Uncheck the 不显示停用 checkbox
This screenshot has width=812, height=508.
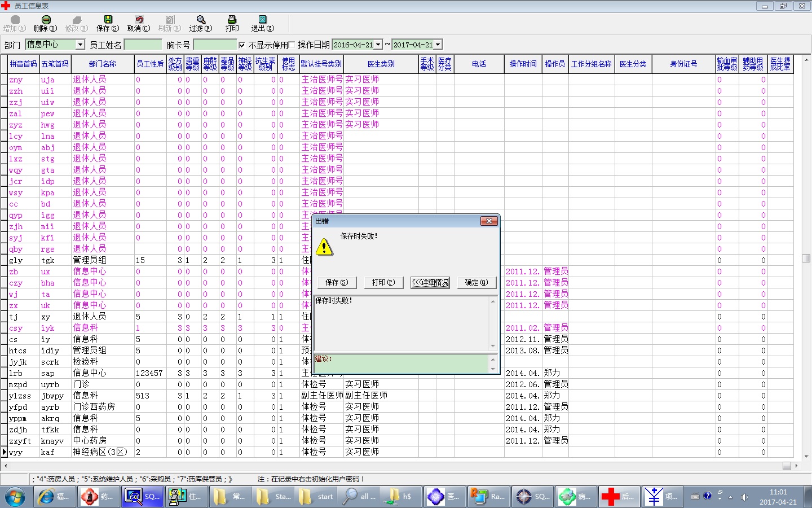point(242,45)
